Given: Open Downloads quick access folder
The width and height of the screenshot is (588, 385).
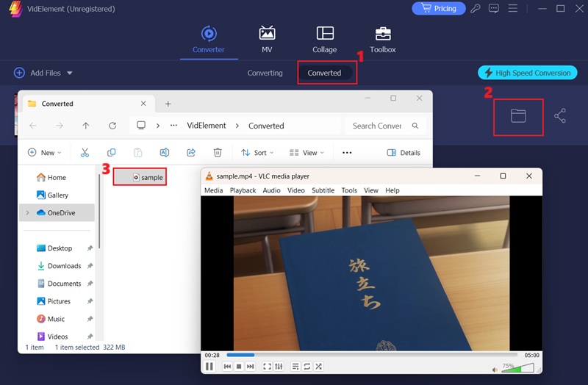Looking at the screenshot, I should click(x=60, y=266).
